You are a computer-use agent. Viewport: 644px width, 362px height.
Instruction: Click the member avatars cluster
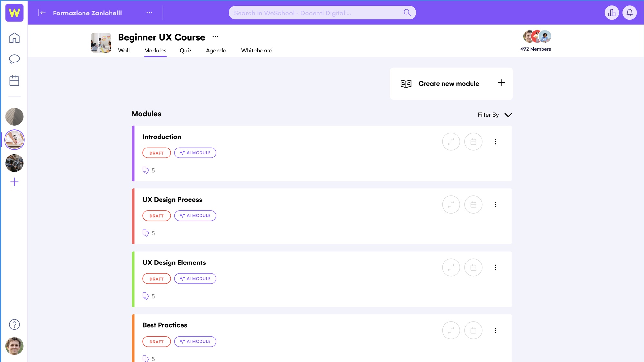tap(537, 36)
